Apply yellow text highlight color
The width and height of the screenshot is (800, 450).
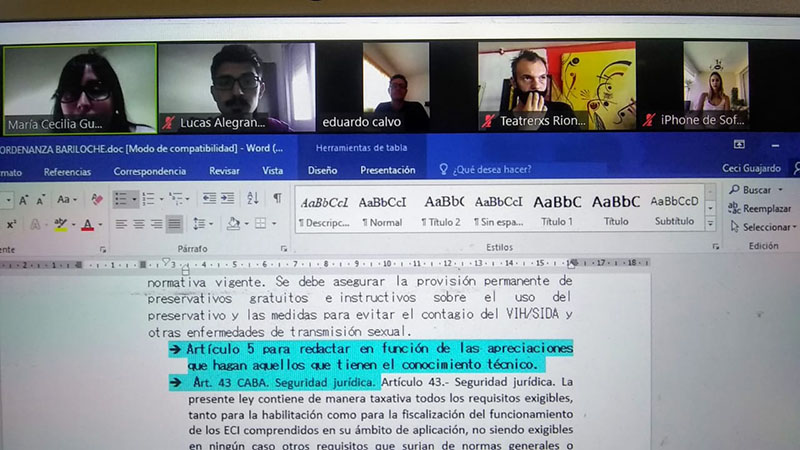tap(61, 224)
